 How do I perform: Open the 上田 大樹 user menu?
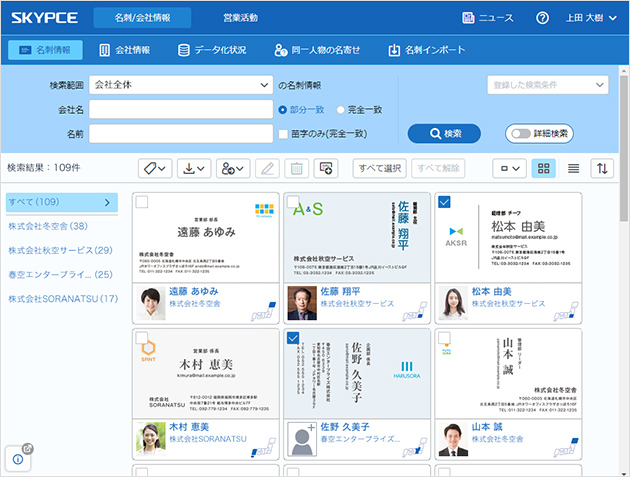[591, 18]
